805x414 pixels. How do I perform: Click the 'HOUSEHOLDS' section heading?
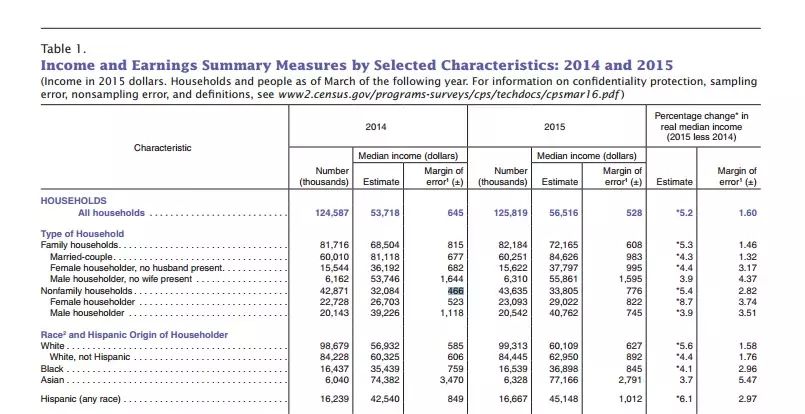point(73,201)
